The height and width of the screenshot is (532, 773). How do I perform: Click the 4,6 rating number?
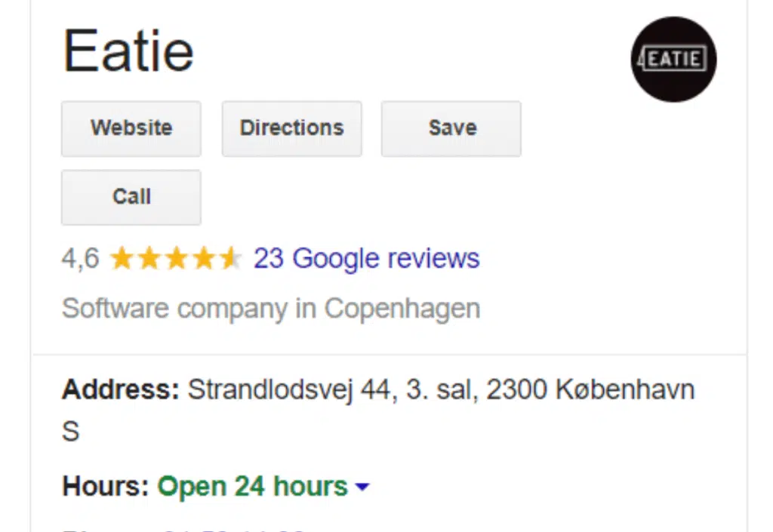pyautogui.click(x=80, y=258)
